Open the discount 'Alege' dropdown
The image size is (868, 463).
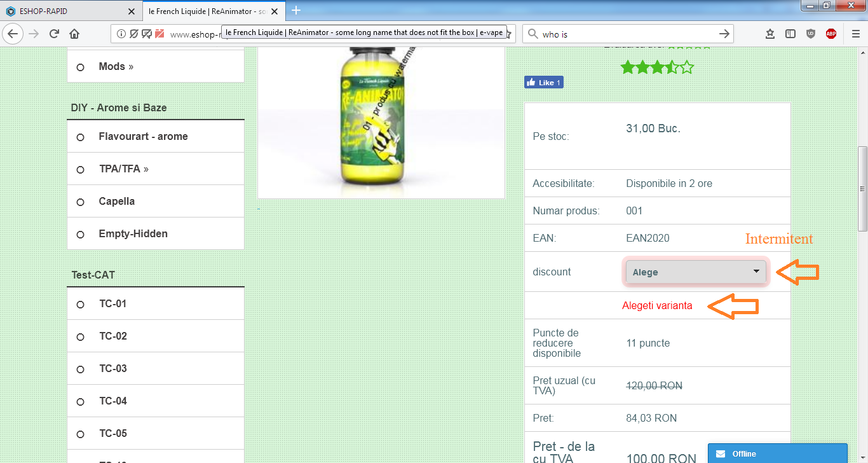pos(696,272)
